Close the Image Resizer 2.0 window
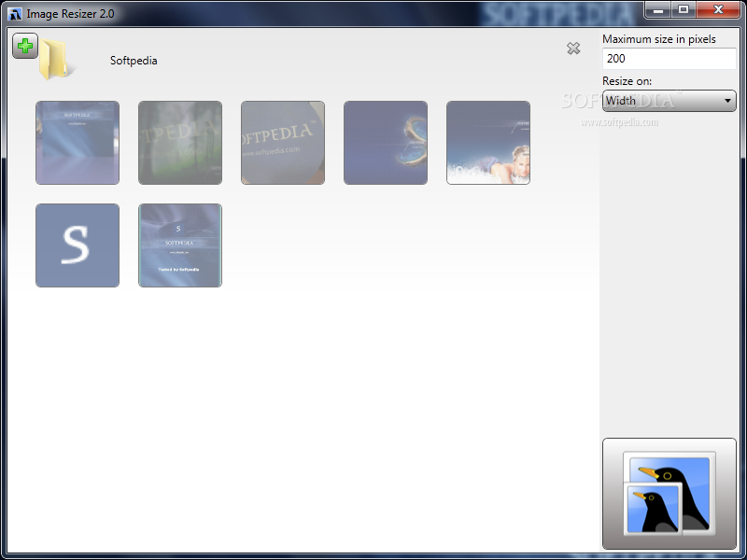Screen dimensions: 747x560 pos(718,10)
